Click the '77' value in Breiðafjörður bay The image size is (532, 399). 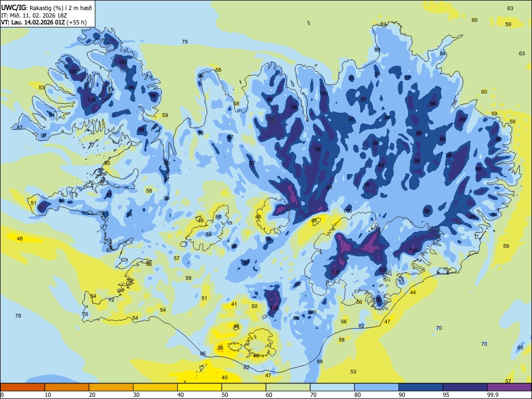(x=92, y=145)
